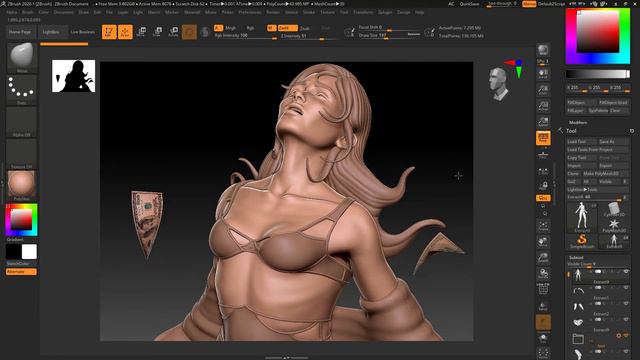Screen dimensions: 640x360
Task: Activate the Edit mode button
Action: pyautogui.click(x=109, y=32)
